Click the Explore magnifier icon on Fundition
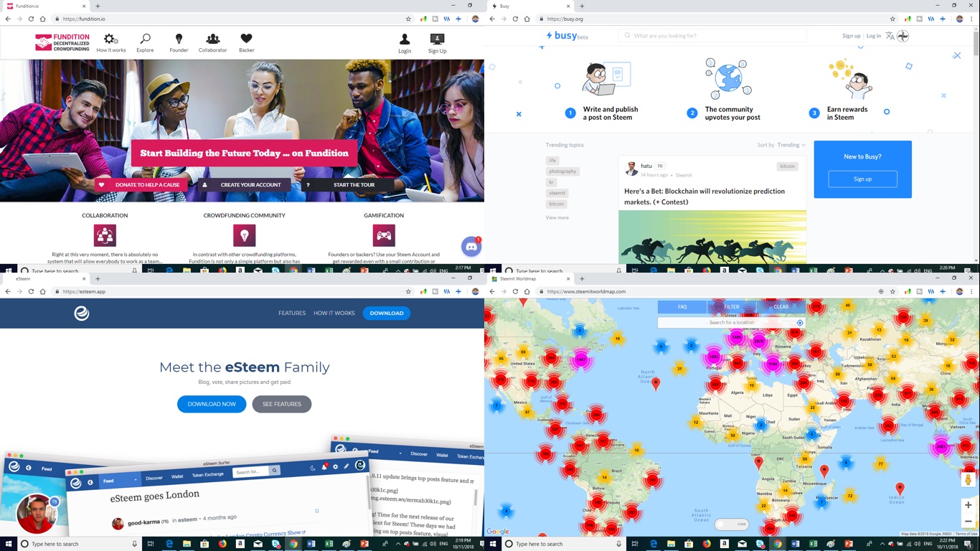 point(145,39)
